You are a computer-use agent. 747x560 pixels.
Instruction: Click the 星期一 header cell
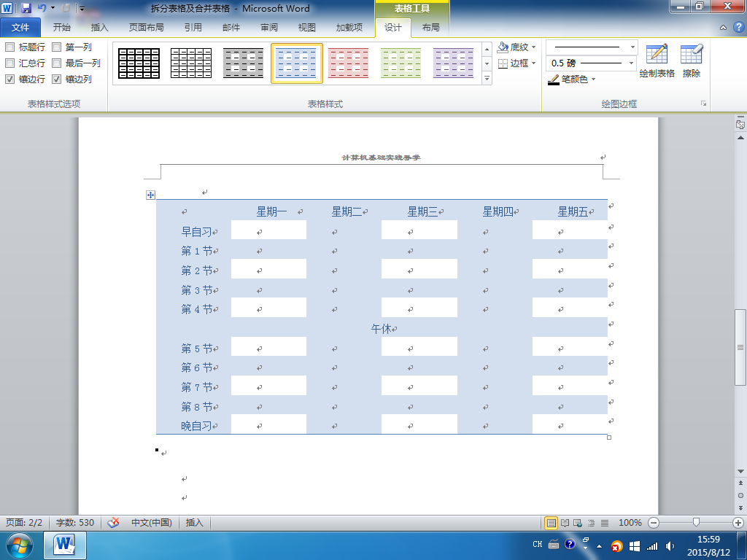click(268, 211)
